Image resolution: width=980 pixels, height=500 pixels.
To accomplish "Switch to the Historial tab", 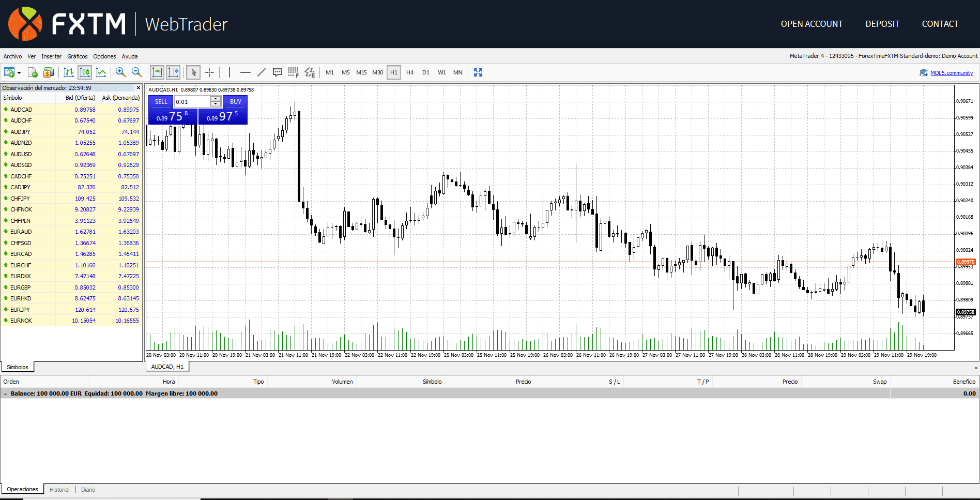I will (x=59, y=490).
